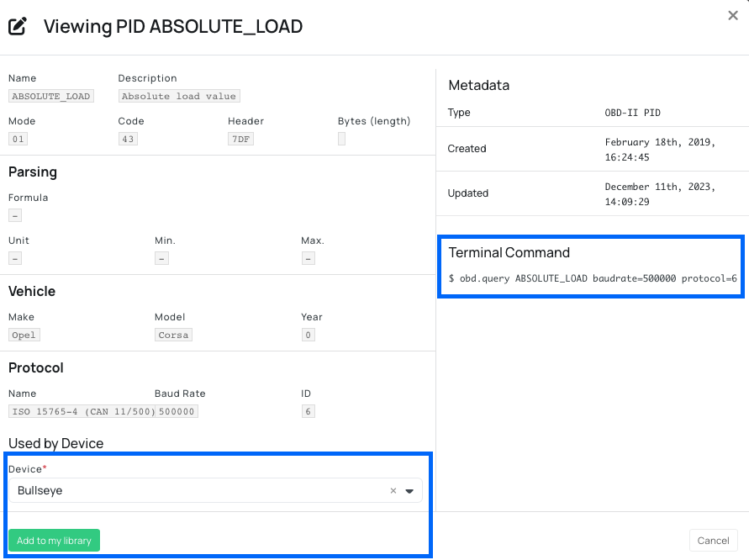This screenshot has height=560, width=749.
Task: Click the Baud Rate 500000 field
Action: [177, 411]
